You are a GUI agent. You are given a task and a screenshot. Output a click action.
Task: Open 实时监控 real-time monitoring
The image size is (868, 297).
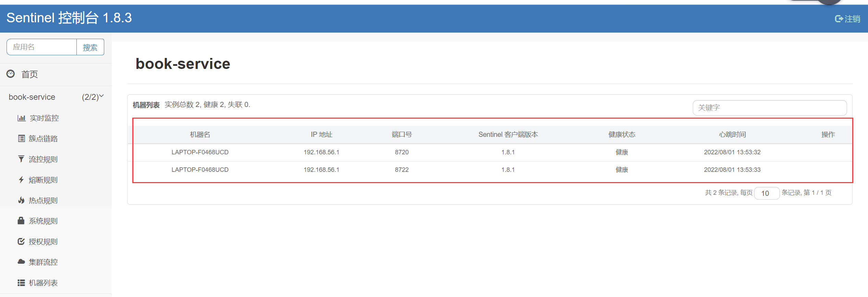pos(44,118)
